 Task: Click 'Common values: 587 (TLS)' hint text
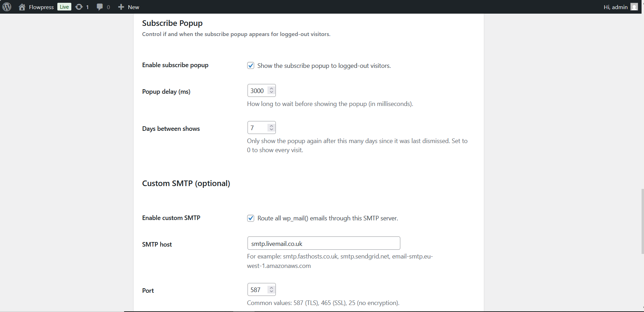point(323,303)
